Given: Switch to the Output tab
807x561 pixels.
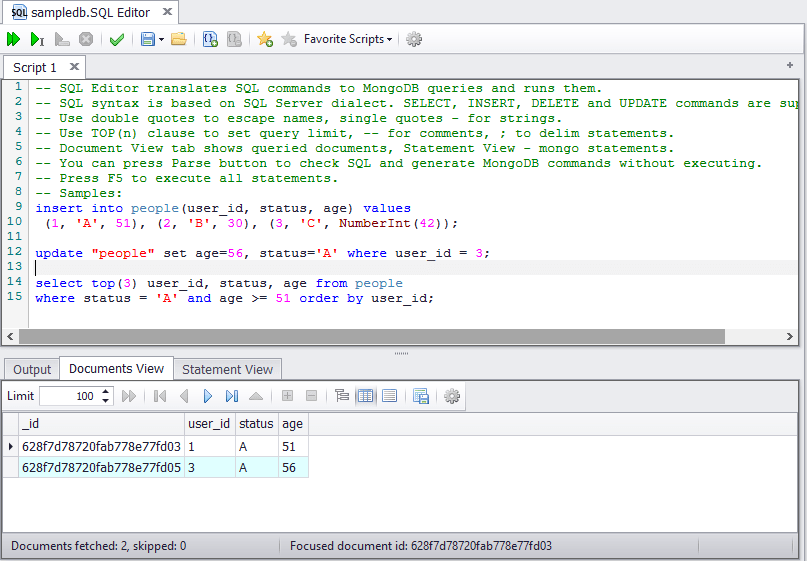Looking at the screenshot, I should 32,369.
